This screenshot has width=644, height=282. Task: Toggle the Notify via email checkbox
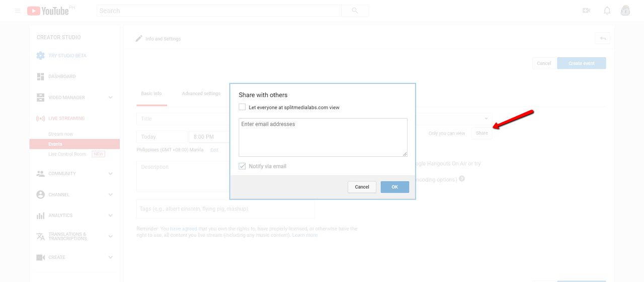coord(243,166)
